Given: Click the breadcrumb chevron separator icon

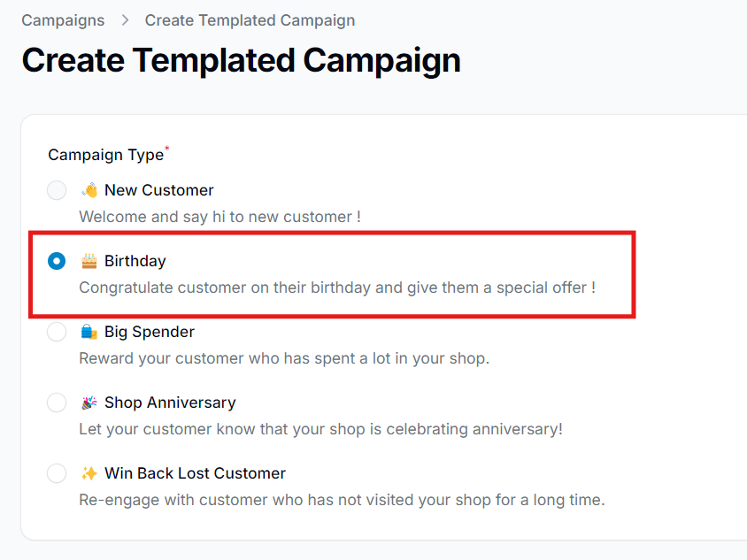Looking at the screenshot, I should pyautogui.click(x=124, y=19).
